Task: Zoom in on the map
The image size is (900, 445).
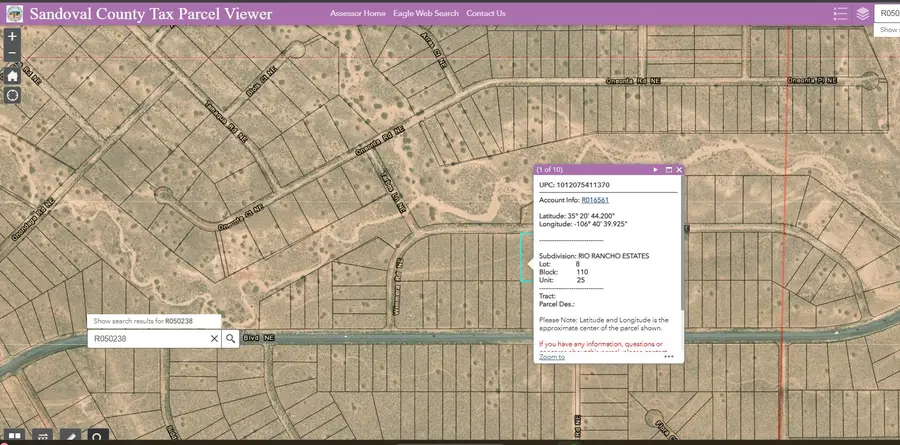Action: (12, 36)
